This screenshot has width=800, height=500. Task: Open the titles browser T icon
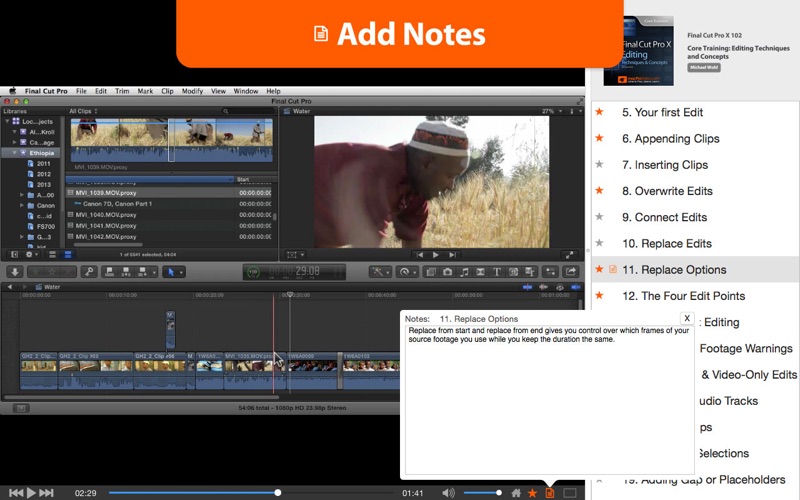pyautogui.click(x=496, y=272)
